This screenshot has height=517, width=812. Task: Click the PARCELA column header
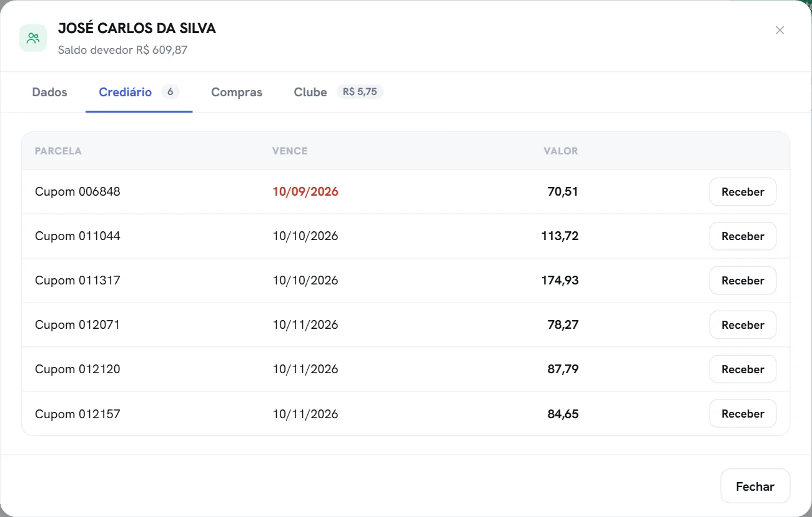coord(58,151)
